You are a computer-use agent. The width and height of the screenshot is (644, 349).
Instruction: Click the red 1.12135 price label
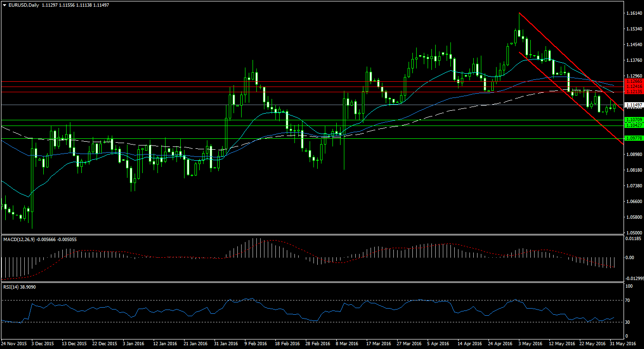pyautogui.click(x=634, y=91)
